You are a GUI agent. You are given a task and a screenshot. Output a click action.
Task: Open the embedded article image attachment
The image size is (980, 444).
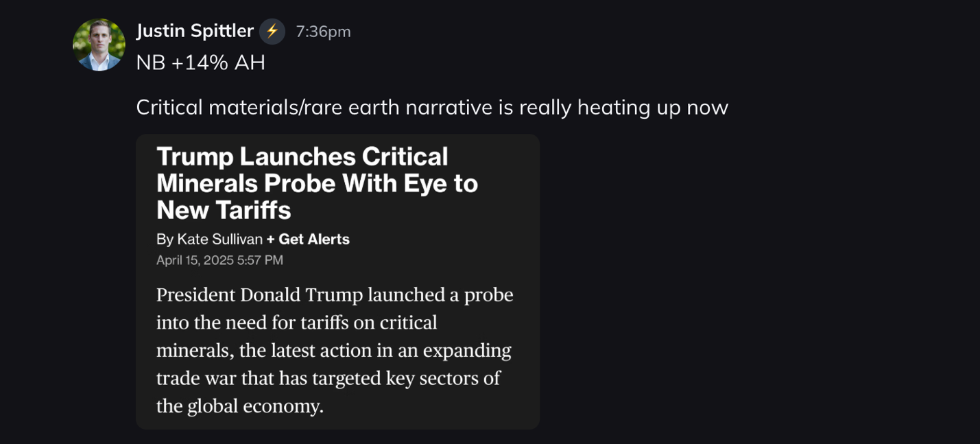click(337, 281)
